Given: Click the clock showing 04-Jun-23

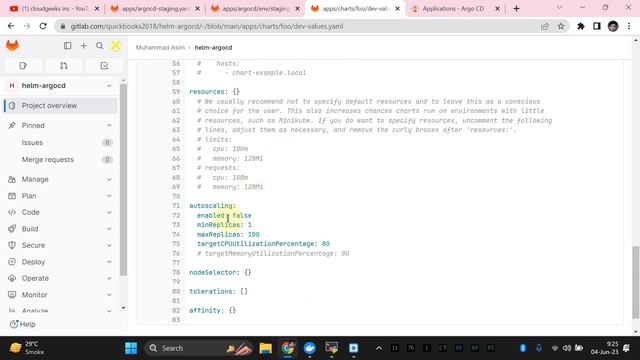Looking at the screenshot, I should click(x=604, y=348).
